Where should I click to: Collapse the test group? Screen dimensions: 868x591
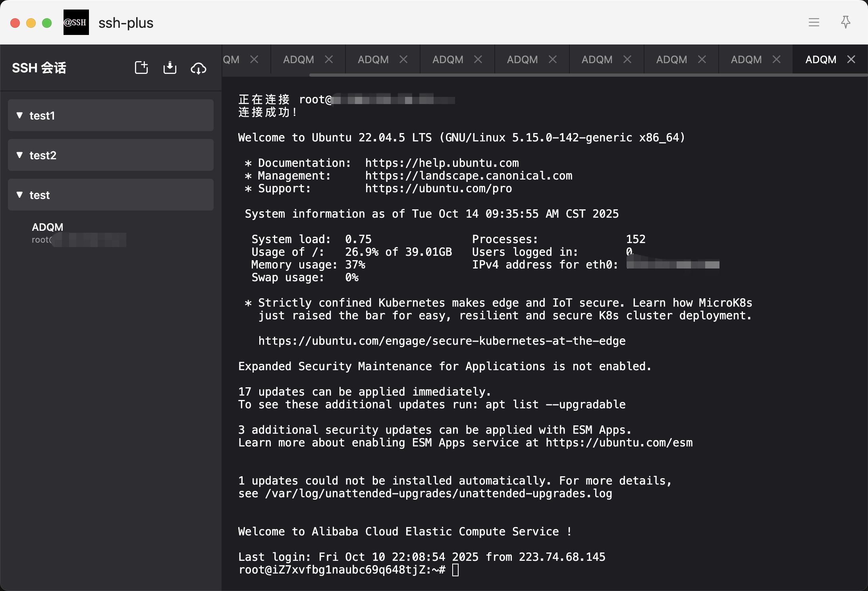pos(20,195)
